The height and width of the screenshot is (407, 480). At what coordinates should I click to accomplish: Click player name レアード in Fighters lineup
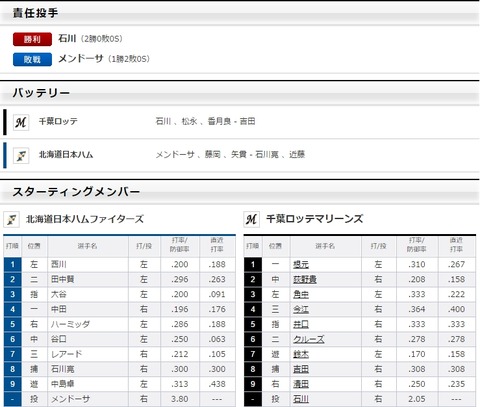(66, 354)
